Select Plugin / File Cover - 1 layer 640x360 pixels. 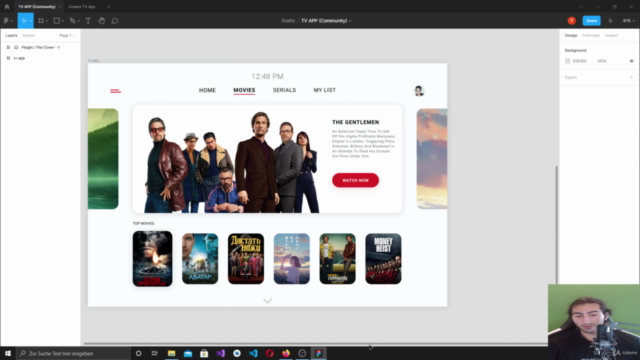pyautogui.click(x=40, y=47)
